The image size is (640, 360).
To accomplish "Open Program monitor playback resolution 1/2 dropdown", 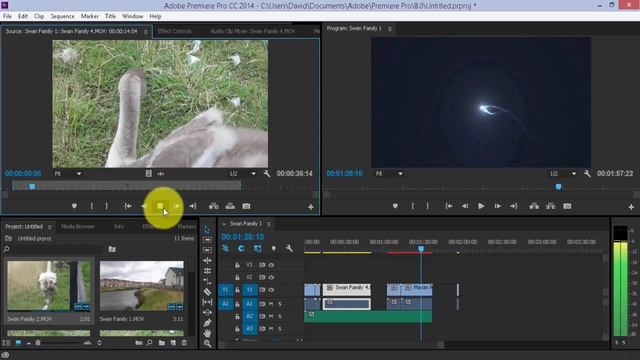I will [563, 173].
